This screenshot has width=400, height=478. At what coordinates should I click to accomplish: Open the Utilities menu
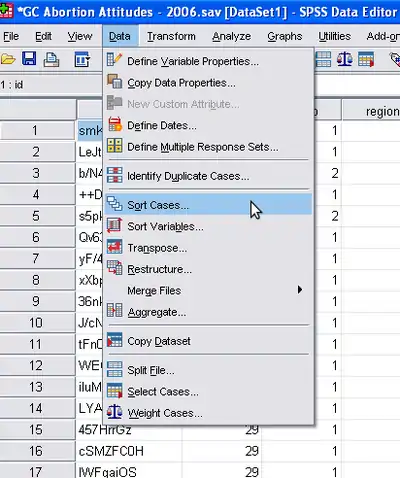[x=334, y=36]
